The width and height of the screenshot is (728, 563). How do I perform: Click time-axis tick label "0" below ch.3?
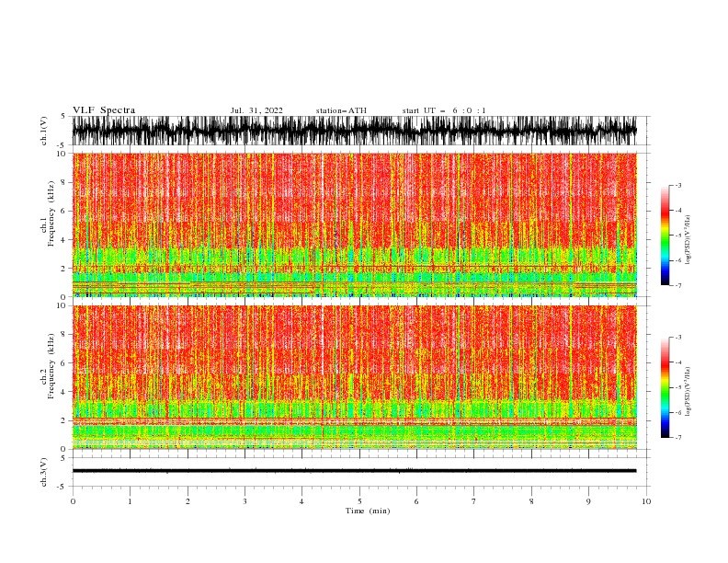73,501
